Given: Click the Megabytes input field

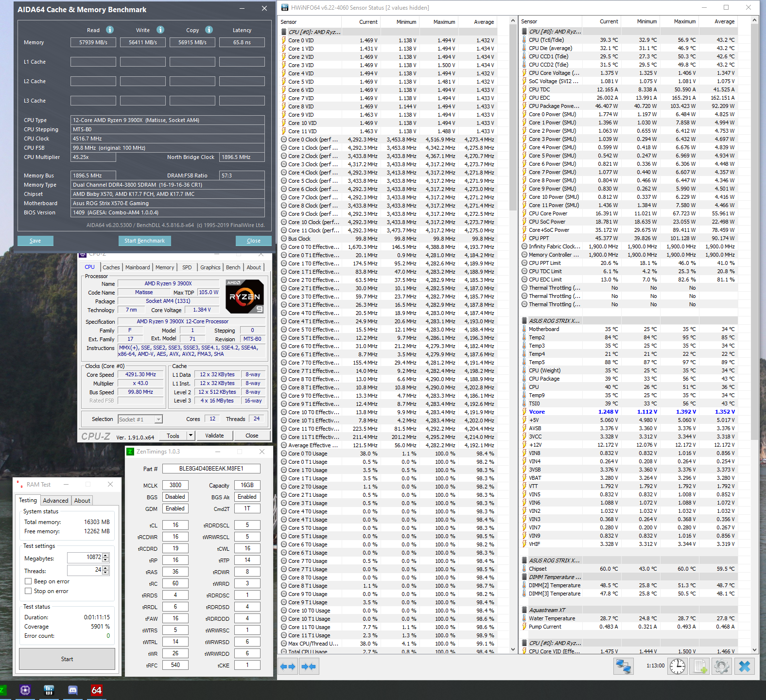Looking at the screenshot, I should pyautogui.click(x=85, y=558).
